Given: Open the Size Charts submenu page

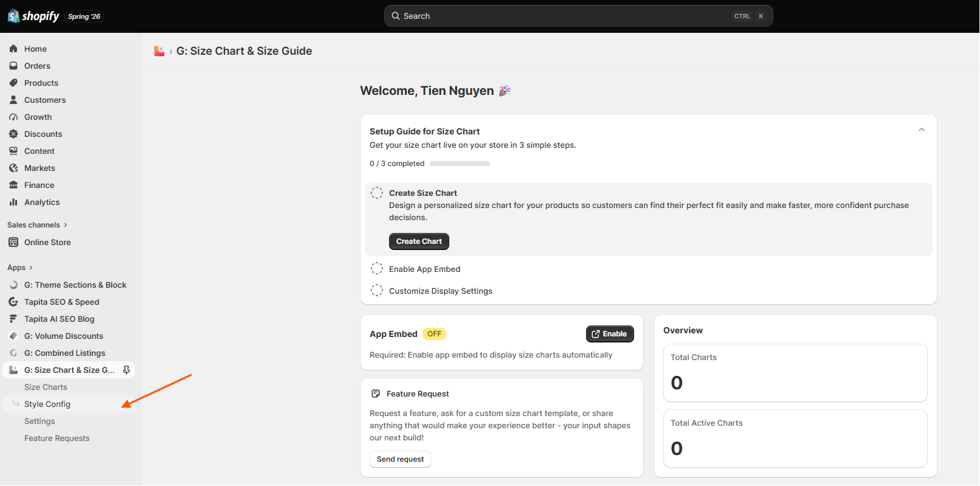Looking at the screenshot, I should click(69, 387).
